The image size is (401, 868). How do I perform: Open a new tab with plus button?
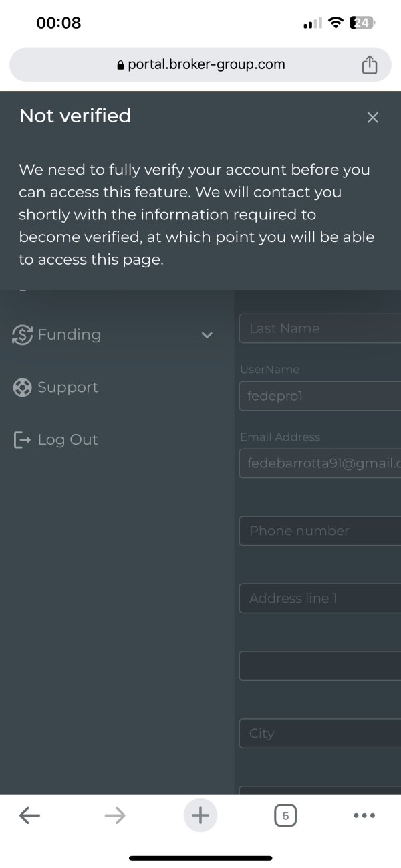200,815
